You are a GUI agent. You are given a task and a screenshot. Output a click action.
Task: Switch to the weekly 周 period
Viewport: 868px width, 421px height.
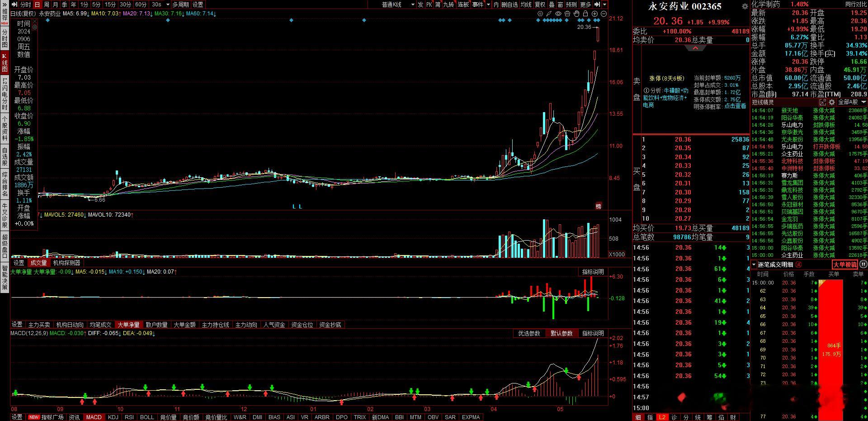pyautogui.click(x=47, y=5)
